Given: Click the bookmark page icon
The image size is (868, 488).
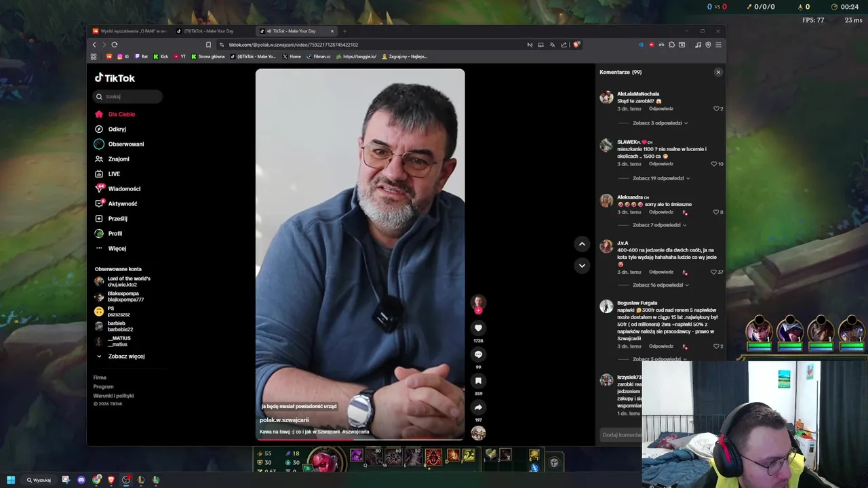Looking at the screenshot, I should (208, 45).
